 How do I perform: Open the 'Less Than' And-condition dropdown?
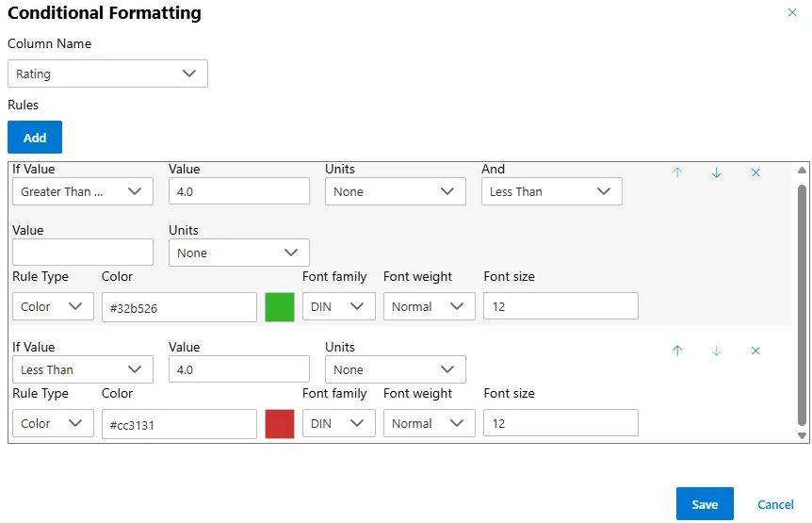click(x=551, y=191)
